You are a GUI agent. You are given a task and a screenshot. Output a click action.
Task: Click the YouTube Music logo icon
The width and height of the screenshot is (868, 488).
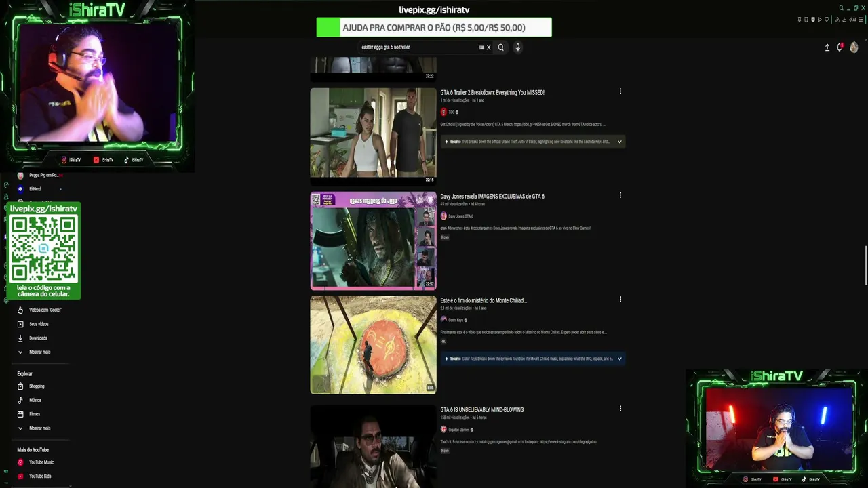(x=20, y=462)
